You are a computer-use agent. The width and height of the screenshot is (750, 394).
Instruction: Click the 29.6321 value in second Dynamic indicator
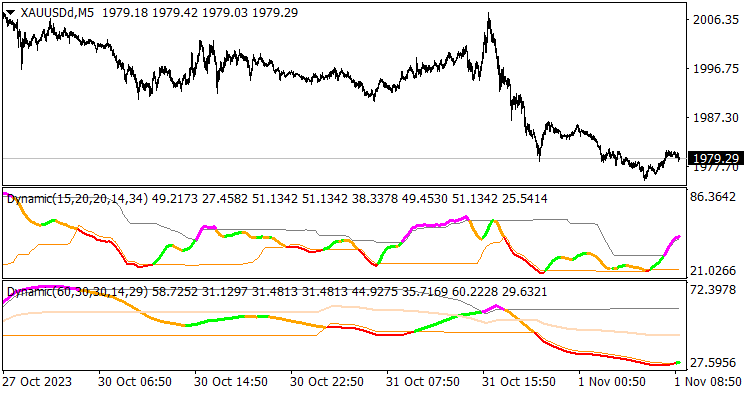[524, 292]
